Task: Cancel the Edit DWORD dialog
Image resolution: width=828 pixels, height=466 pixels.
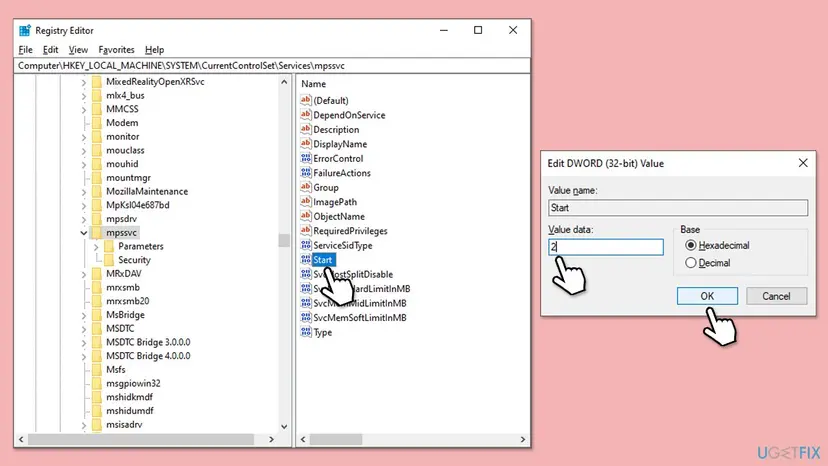Action: click(x=776, y=296)
